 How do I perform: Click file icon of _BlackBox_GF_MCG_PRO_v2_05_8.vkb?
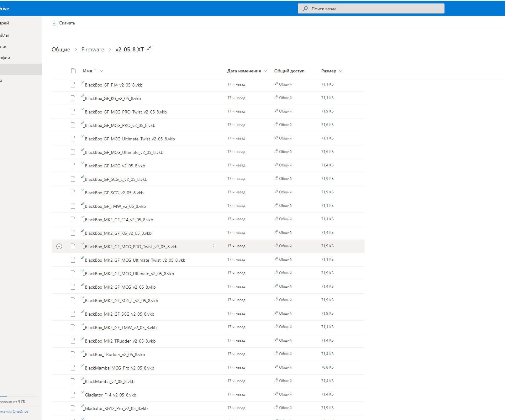73,125
